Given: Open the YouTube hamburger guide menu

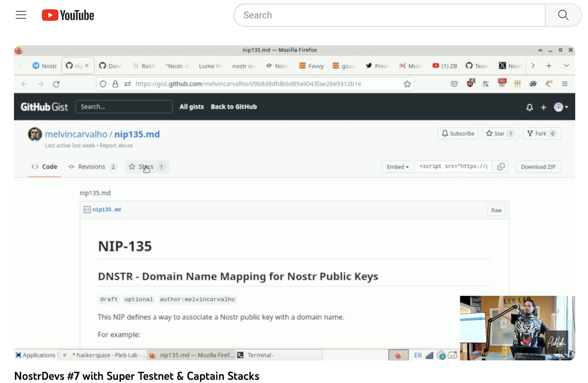Looking at the screenshot, I should (21, 15).
